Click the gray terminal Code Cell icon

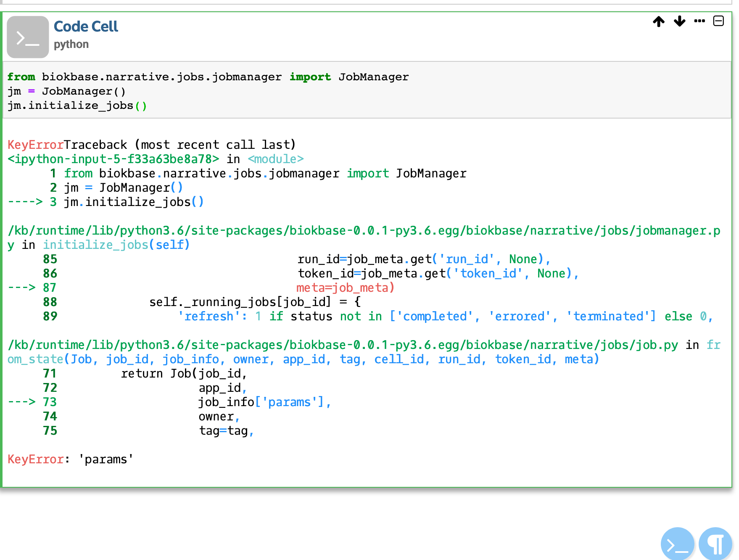pos(28,37)
